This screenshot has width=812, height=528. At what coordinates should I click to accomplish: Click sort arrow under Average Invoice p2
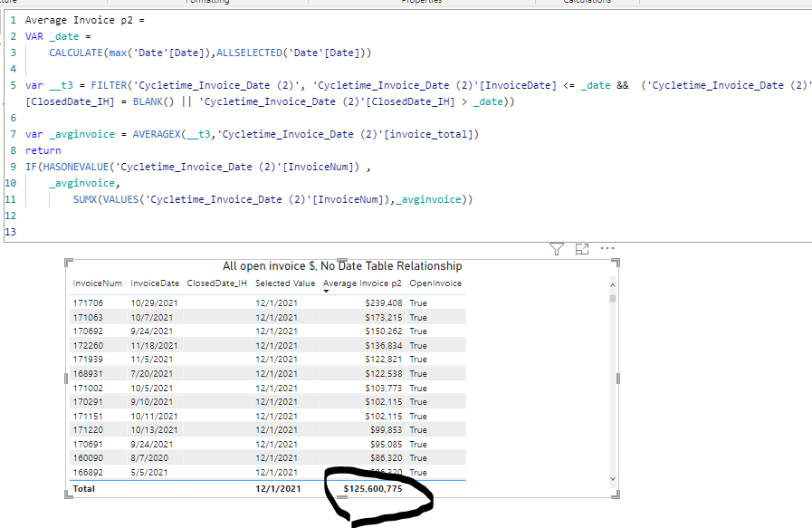point(326,292)
